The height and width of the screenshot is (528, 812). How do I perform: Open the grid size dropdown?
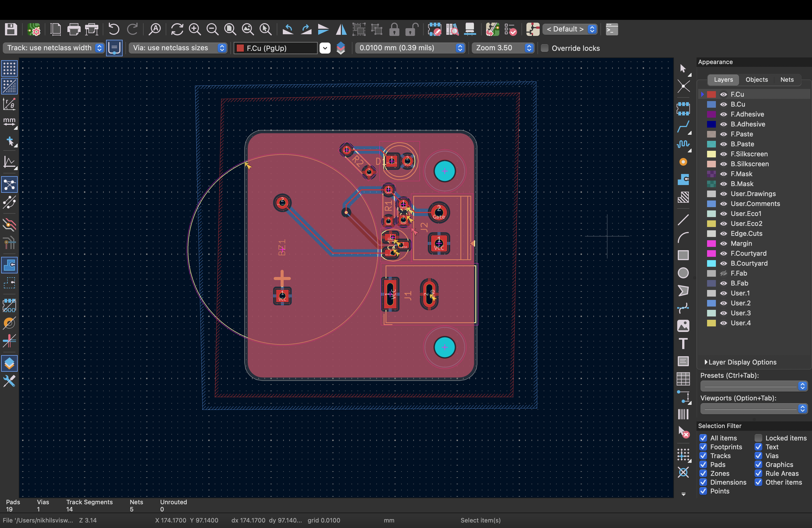point(410,48)
